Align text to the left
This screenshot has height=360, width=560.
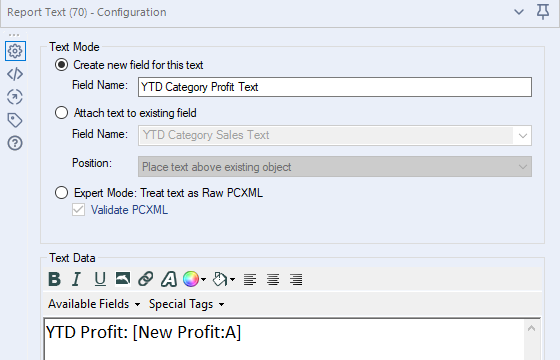coord(250,279)
